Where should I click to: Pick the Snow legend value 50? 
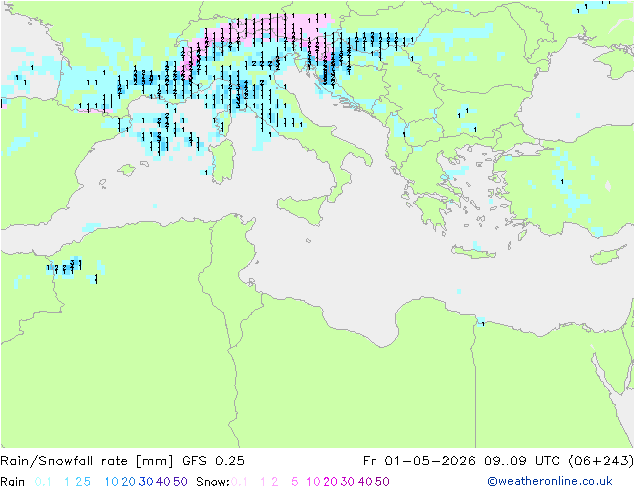(x=382, y=482)
